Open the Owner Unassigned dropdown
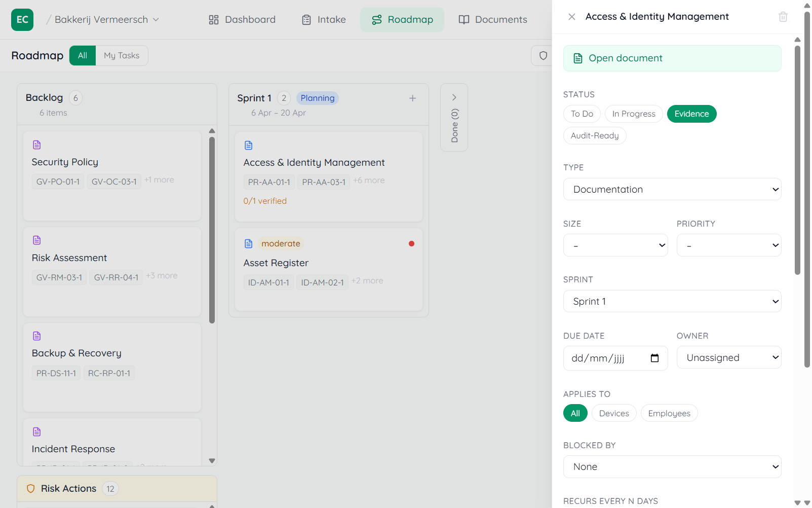Screen dimensions: 812x508 (728, 358)
